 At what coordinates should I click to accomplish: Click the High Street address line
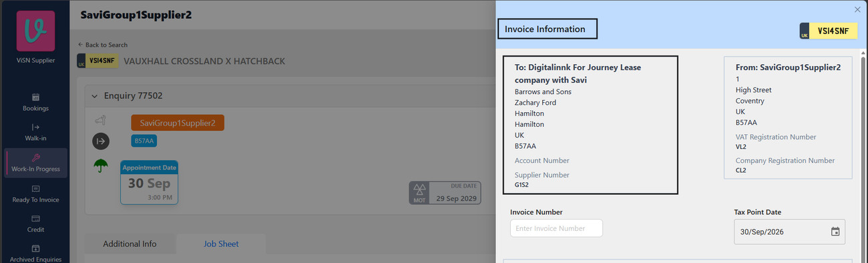[x=753, y=90]
